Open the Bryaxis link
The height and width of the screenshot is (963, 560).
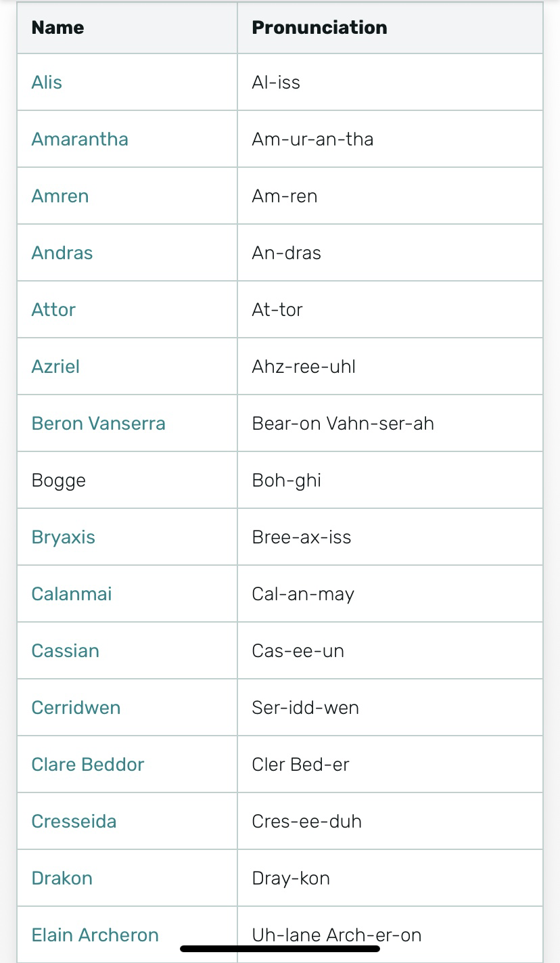tap(64, 537)
